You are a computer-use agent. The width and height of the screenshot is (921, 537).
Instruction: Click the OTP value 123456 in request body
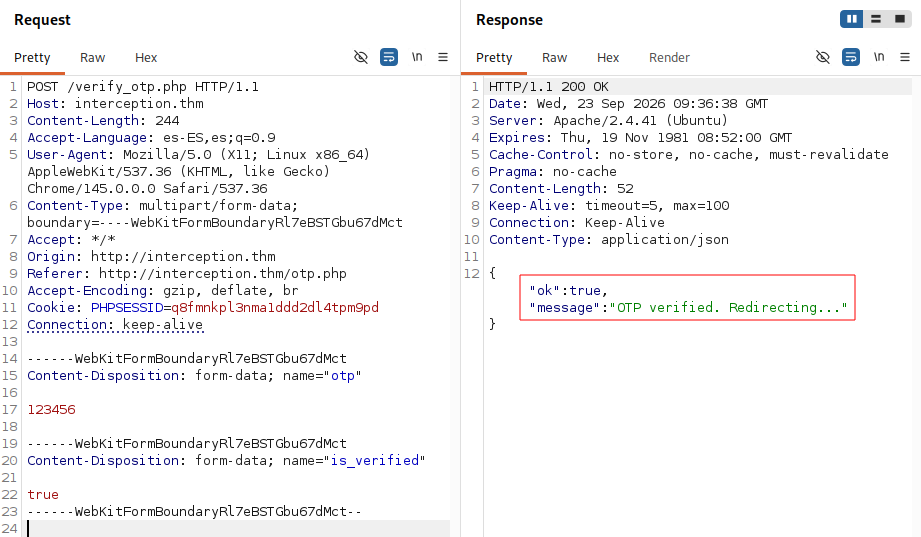click(51, 410)
